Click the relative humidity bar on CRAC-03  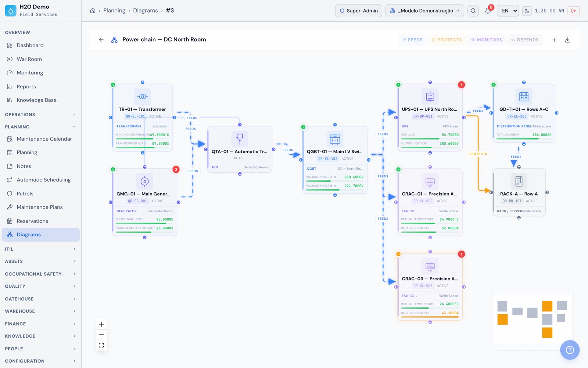[430, 317]
